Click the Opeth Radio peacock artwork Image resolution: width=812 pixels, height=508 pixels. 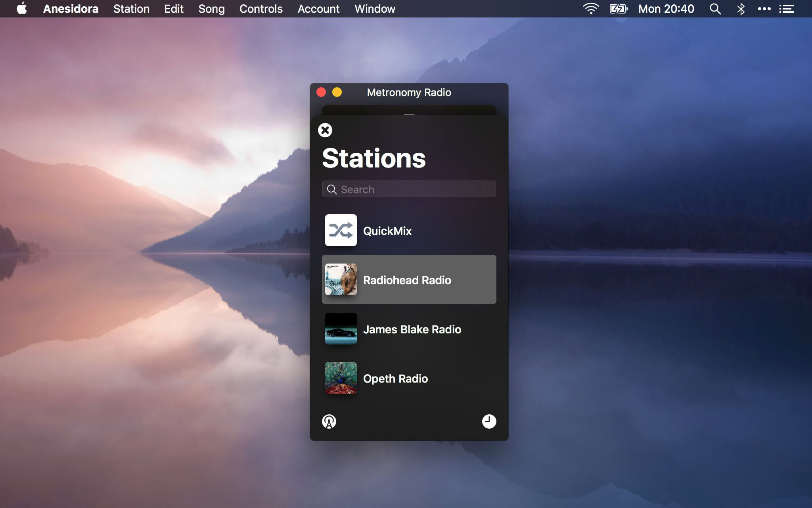tap(341, 378)
